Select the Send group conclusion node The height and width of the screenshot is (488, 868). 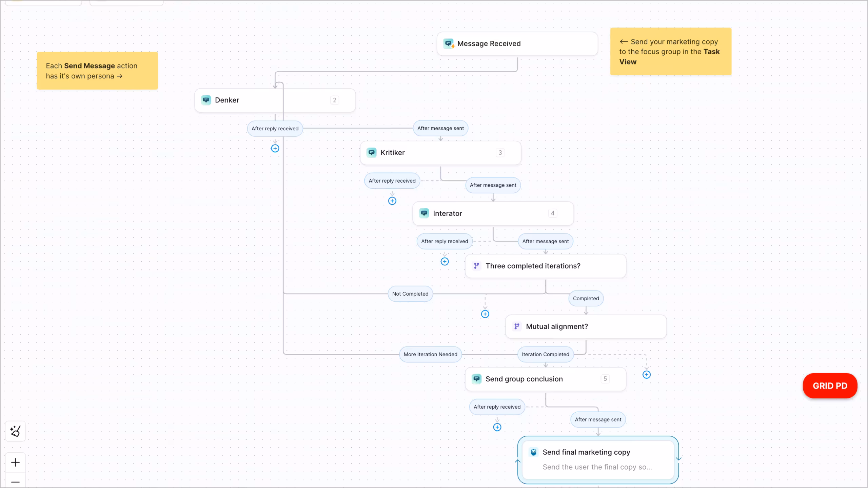[x=546, y=379]
